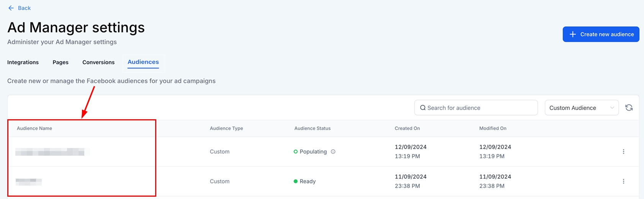
Task: Click the magnifier icon in the search box
Action: point(423,108)
